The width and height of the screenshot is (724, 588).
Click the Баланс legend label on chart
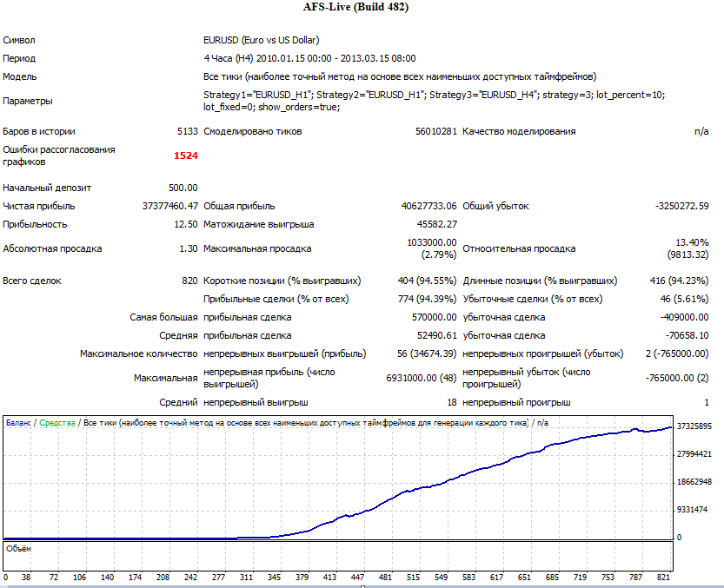[x=18, y=423]
